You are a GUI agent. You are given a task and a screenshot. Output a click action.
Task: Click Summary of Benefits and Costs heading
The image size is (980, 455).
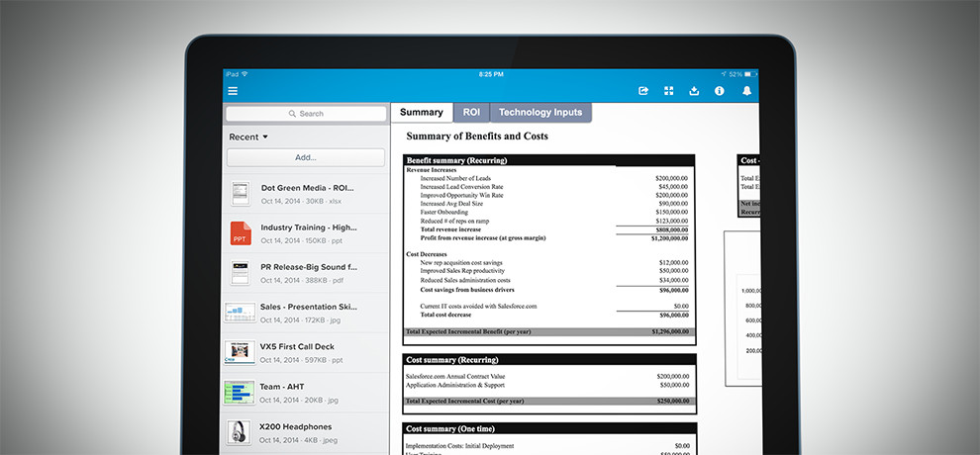(x=477, y=136)
